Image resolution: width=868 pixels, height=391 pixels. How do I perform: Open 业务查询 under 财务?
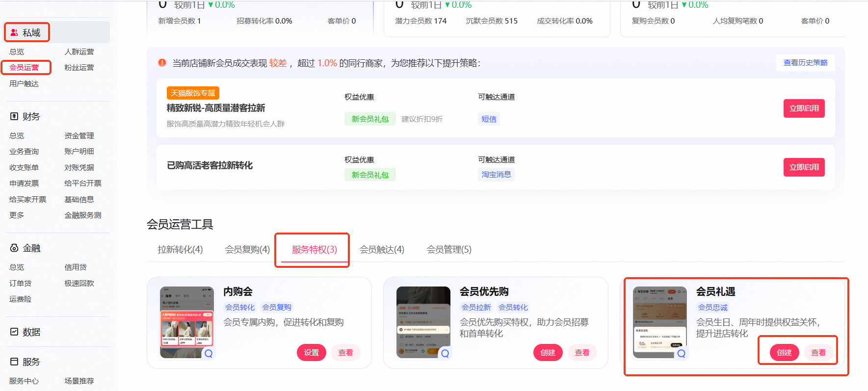coord(24,152)
